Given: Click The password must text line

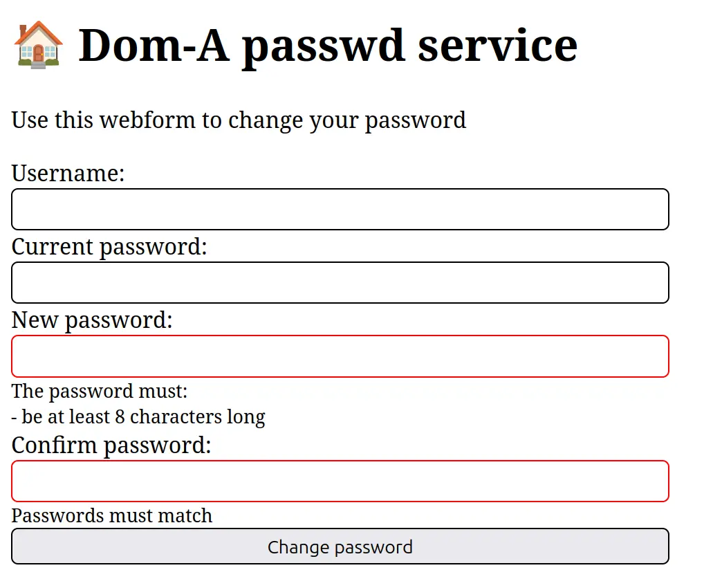Looking at the screenshot, I should 99,392.
